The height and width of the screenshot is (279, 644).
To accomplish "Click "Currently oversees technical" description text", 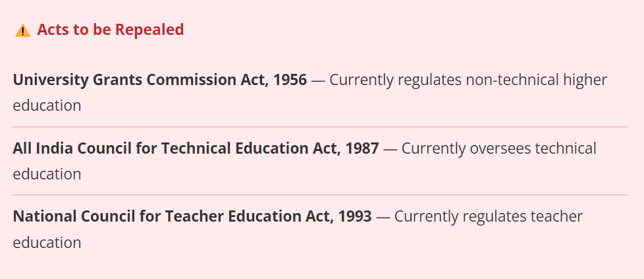I will (x=498, y=148).
